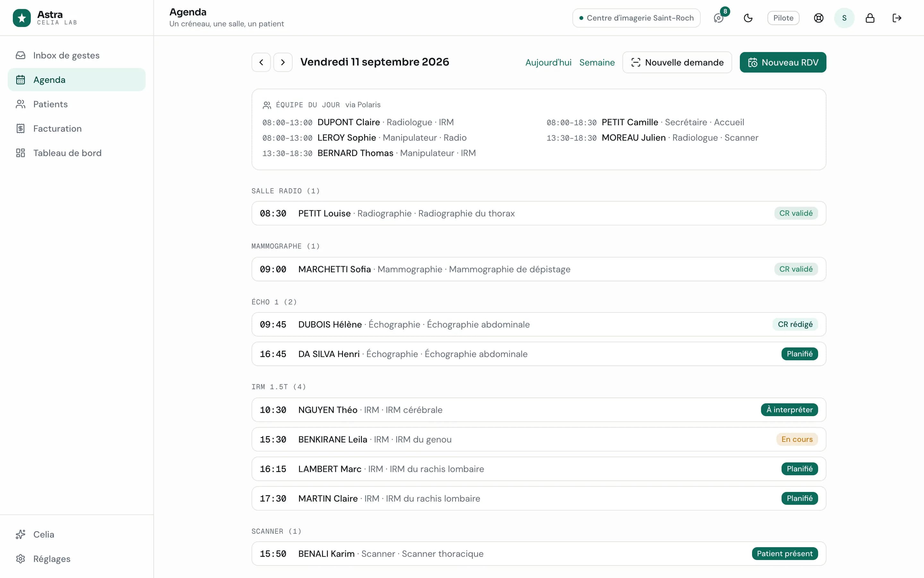The image size is (924, 578).
Task: Click the Nouvelle demande button
Action: coord(677,62)
